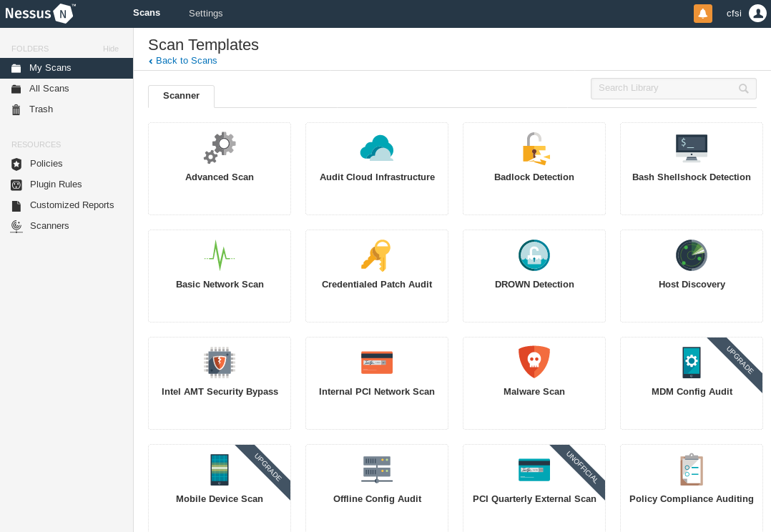Click the Customized Reports document icon
771x532 pixels.
tap(16, 206)
